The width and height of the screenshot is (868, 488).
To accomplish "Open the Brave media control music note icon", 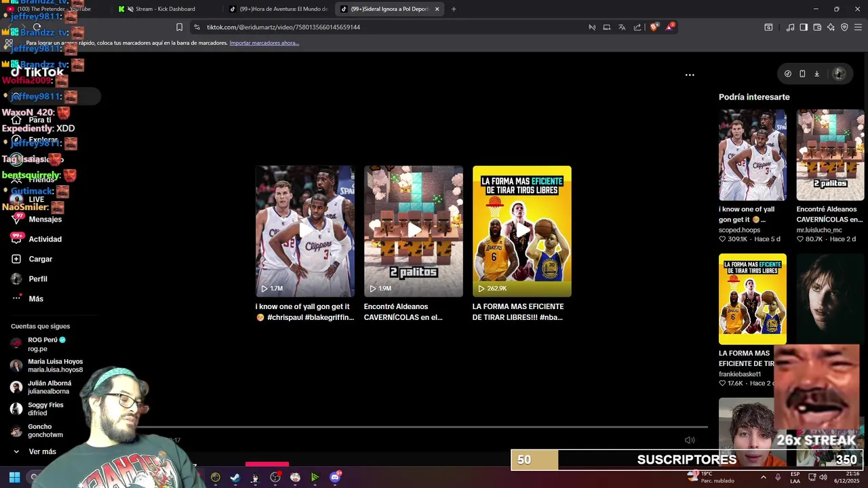I will 790,27.
